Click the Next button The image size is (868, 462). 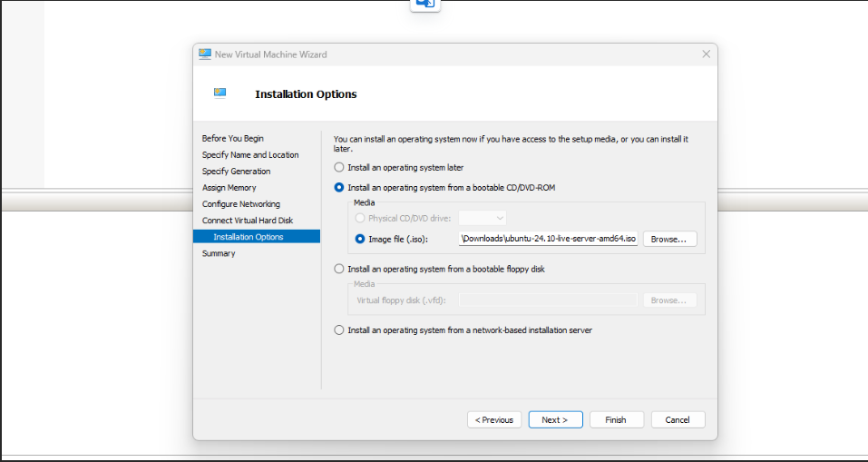[554, 419]
